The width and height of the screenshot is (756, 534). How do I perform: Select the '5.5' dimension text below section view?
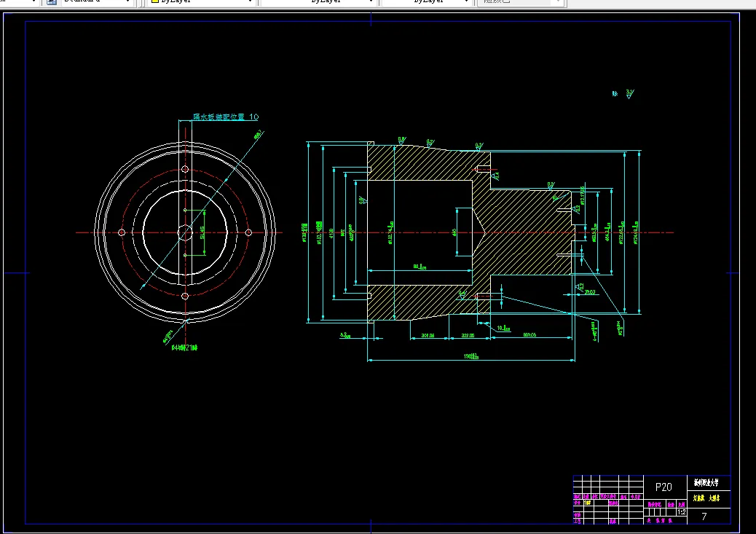coord(345,335)
